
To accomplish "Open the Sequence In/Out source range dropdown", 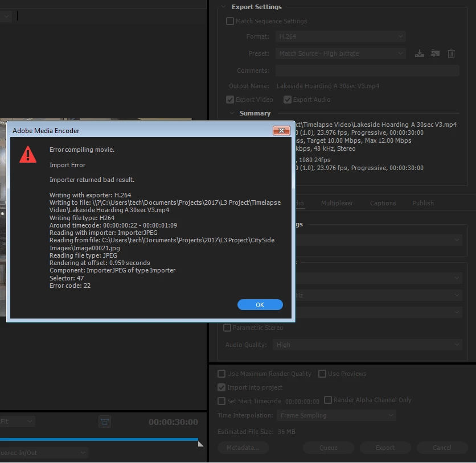I will coord(44,453).
